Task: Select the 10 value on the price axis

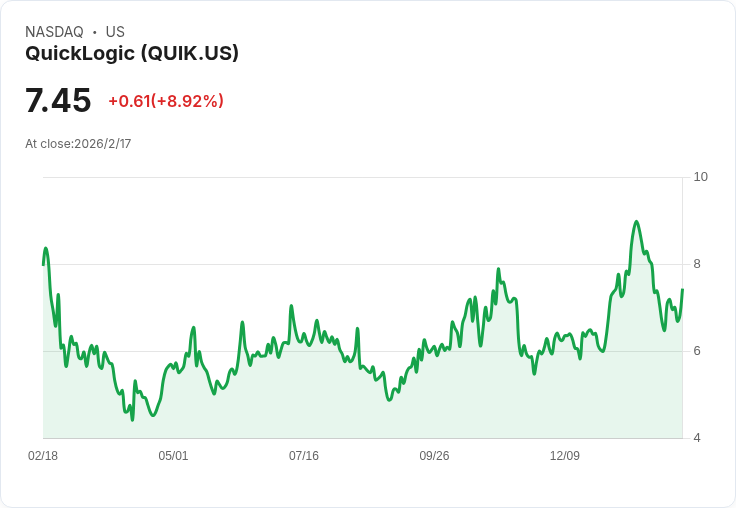Action: tap(700, 177)
